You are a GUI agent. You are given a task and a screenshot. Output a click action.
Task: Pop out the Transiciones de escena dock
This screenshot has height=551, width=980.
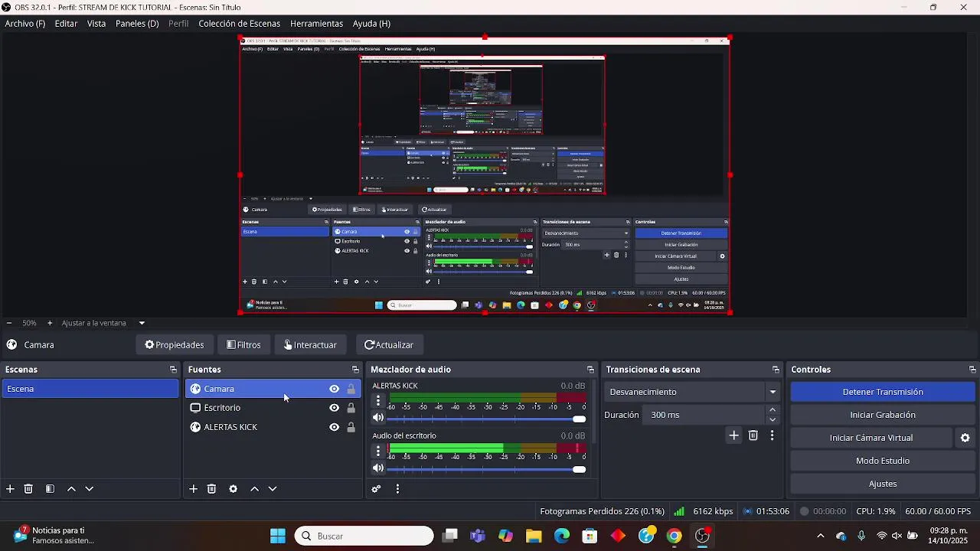pos(776,370)
